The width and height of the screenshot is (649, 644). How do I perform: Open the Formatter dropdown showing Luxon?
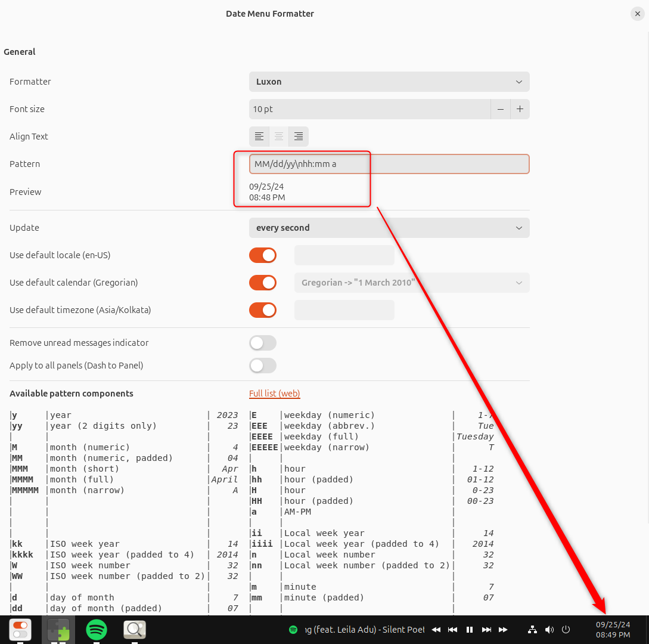pyautogui.click(x=389, y=82)
